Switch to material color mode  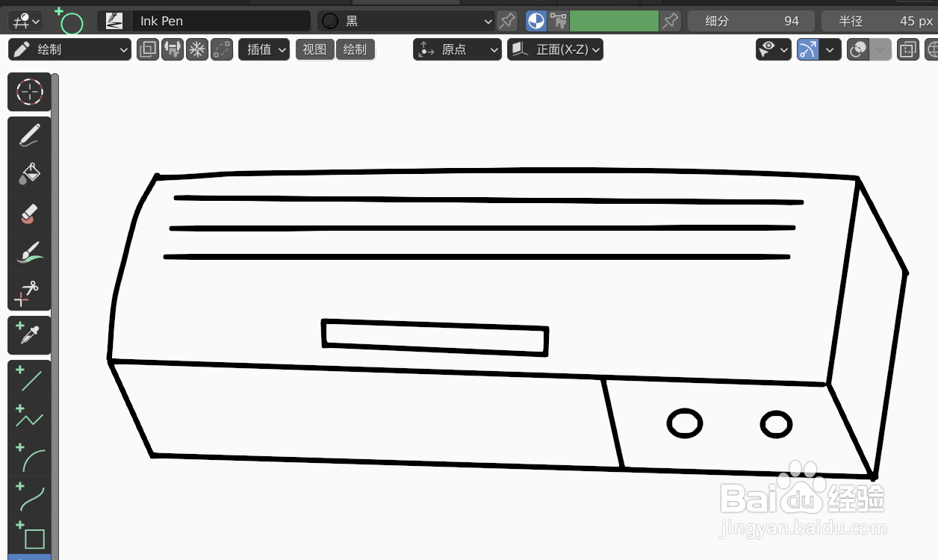(x=536, y=21)
